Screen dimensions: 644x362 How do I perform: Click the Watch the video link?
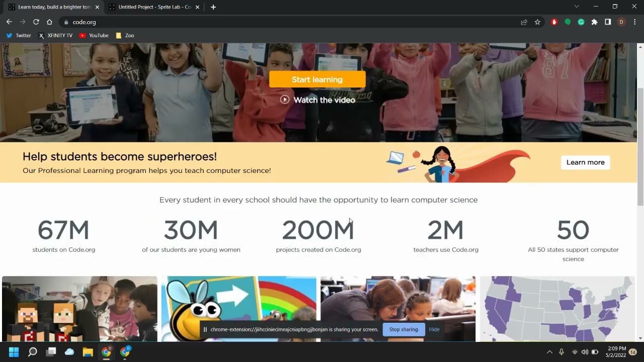pyautogui.click(x=317, y=100)
